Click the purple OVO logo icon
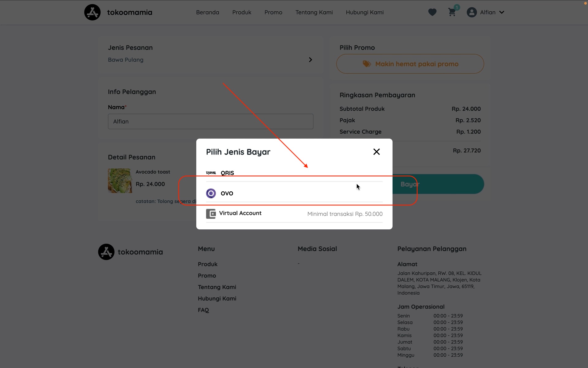 point(211,193)
